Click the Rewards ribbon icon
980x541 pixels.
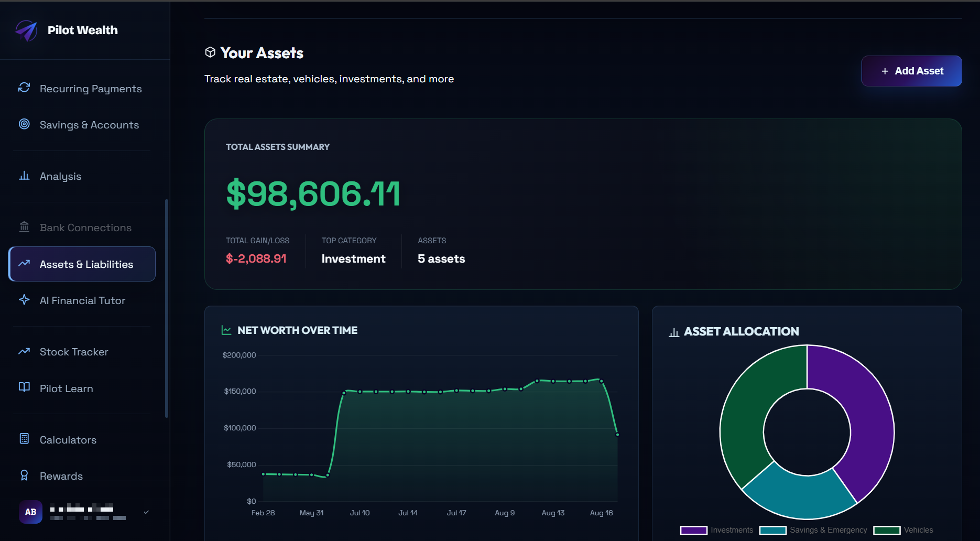pos(24,475)
